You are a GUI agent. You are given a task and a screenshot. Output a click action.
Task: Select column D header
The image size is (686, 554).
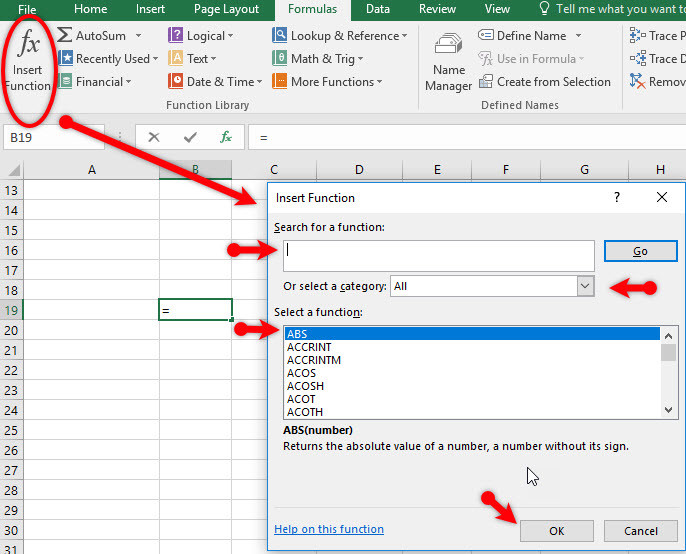pyautogui.click(x=359, y=170)
